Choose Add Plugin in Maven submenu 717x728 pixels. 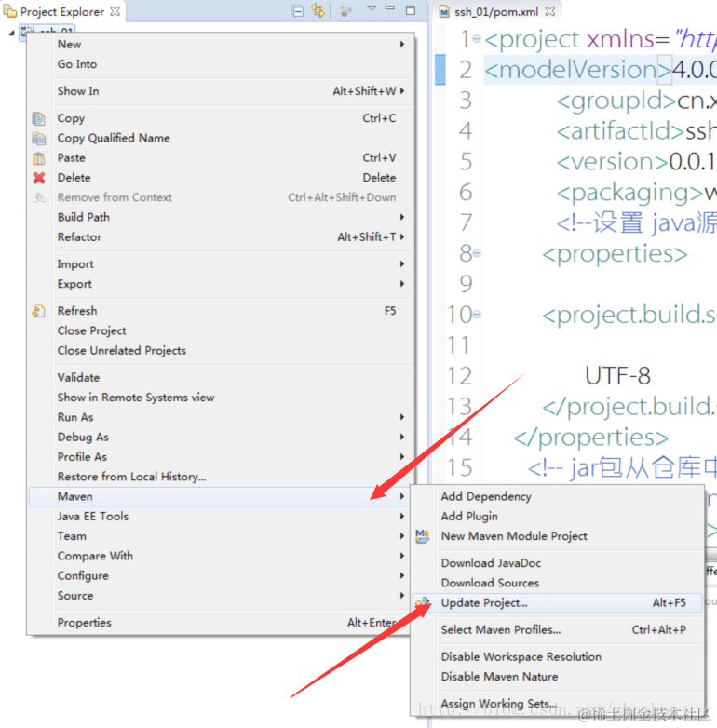pyautogui.click(x=557, y=517)
